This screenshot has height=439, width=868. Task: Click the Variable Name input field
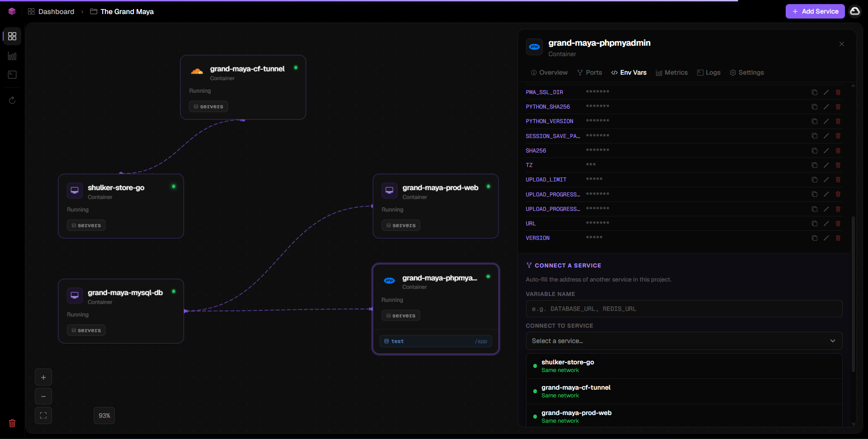coord(684,309)
